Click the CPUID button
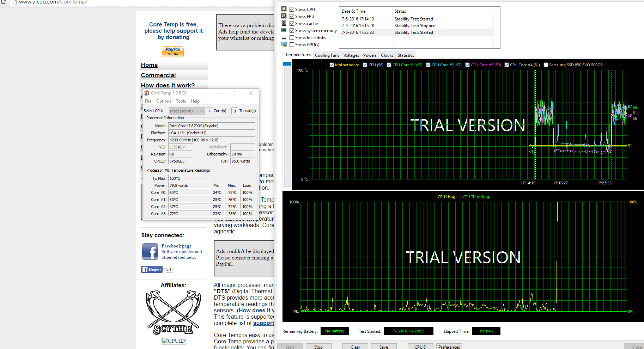 pyautogui.click(x=420, y=347)
